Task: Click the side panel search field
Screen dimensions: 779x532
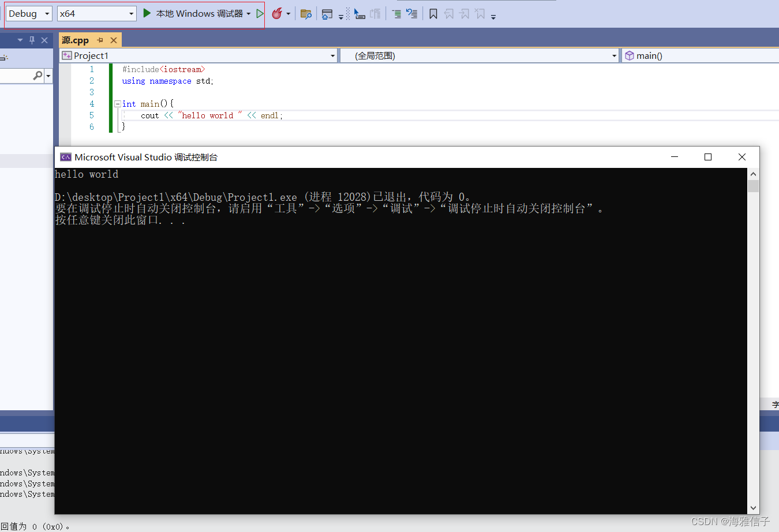Action: click(x=16, y=76)
